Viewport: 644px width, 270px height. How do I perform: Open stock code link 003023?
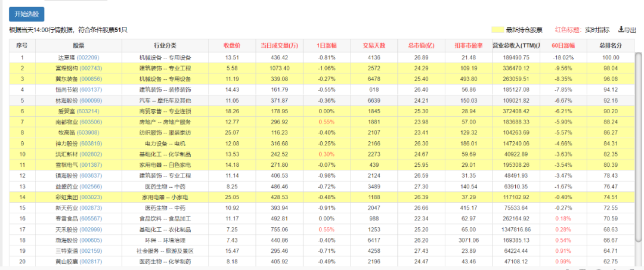pos(92,197)
